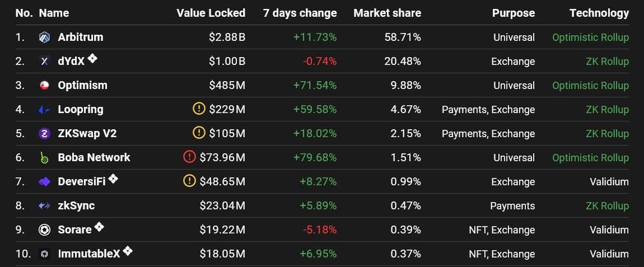
Task: Sort by Value Locked column header
Action: point(211,13)
